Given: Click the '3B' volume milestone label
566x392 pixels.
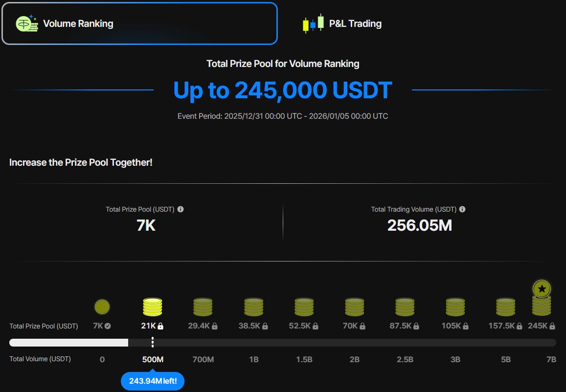Looking at the screenshot, I should click(455, 360).
